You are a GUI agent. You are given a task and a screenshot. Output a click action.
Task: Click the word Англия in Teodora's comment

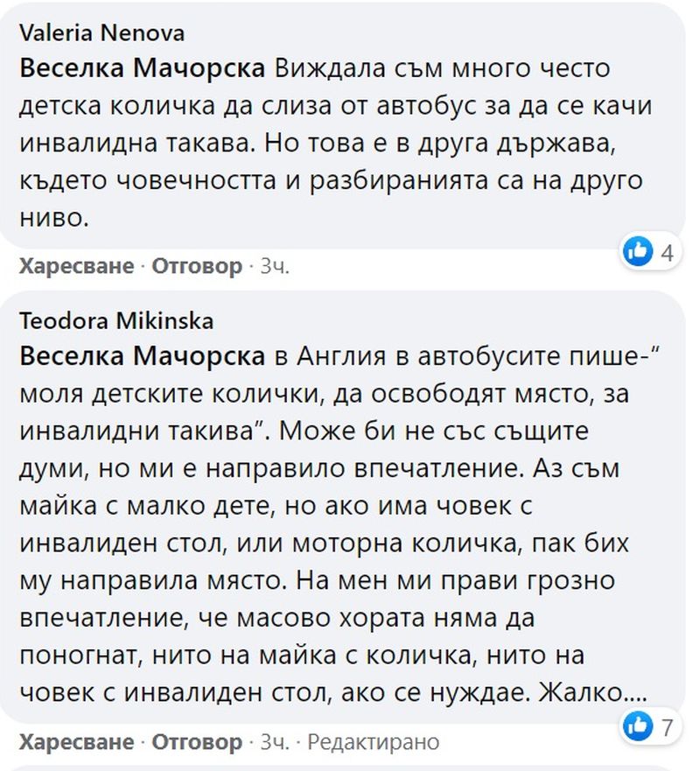[x=341, y=357]
